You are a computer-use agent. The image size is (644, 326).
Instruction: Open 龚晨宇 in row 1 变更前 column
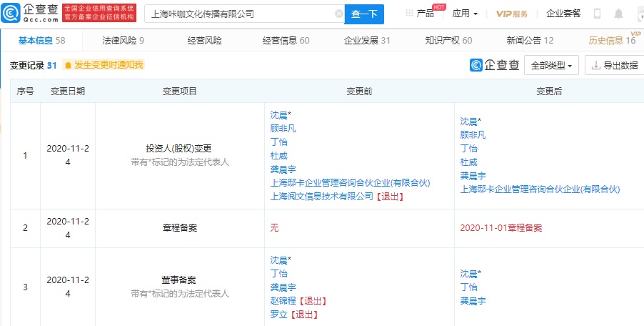tap(283, 169)
